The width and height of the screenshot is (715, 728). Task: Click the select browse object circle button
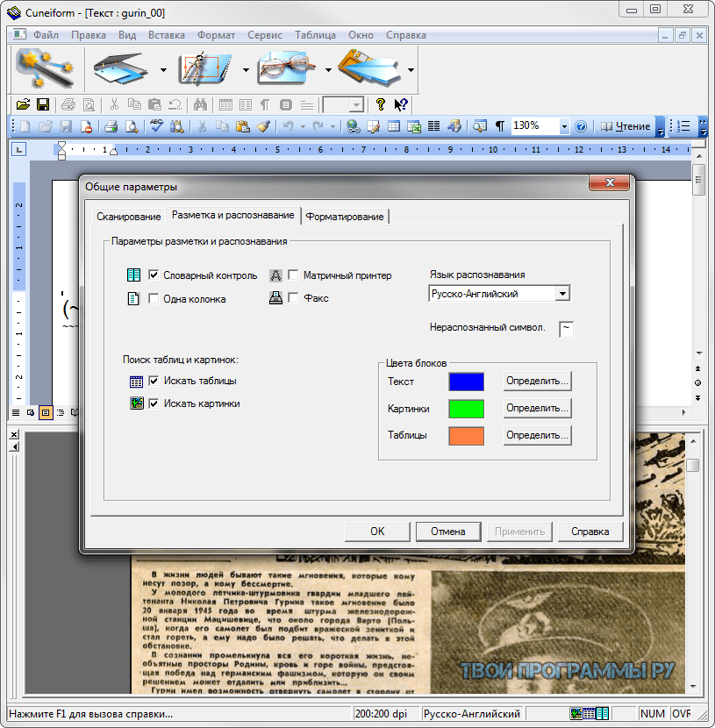click(x=697, y=383)
